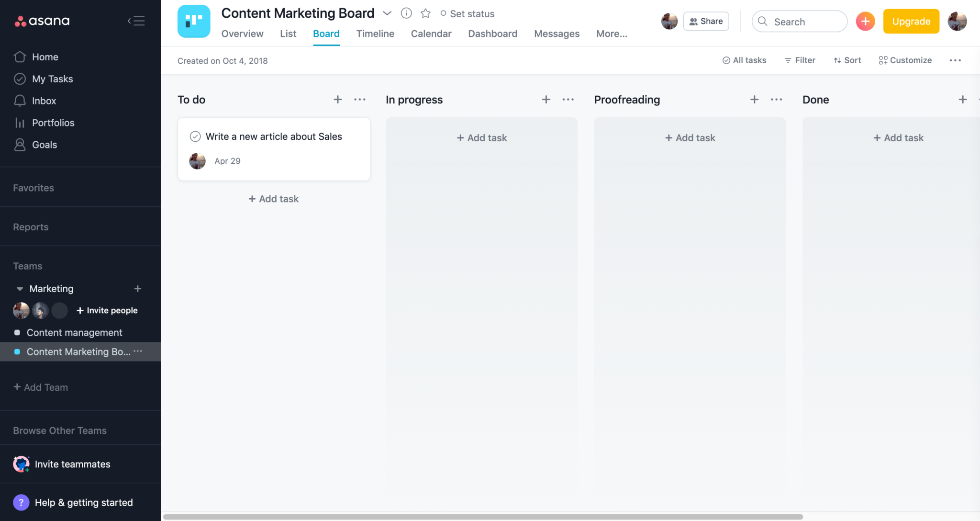Click Add Team
This screenshot has height=521, width=980.
[41, 387]
